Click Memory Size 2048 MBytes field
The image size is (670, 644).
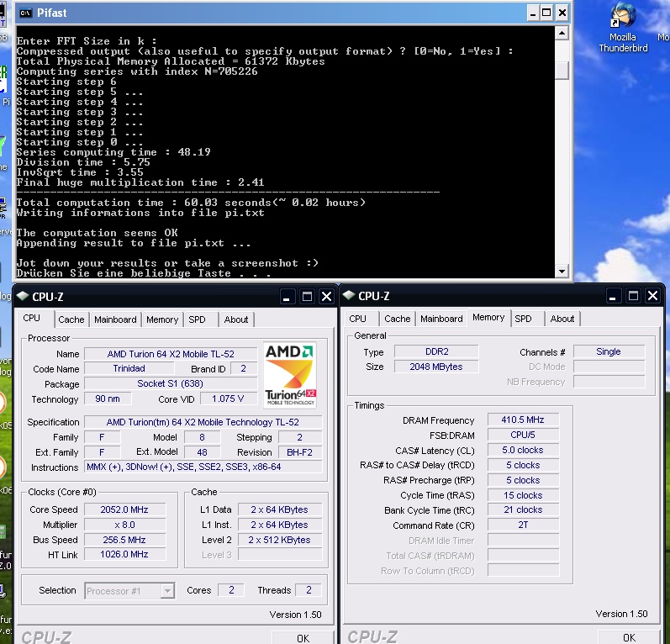pos(436,367)
